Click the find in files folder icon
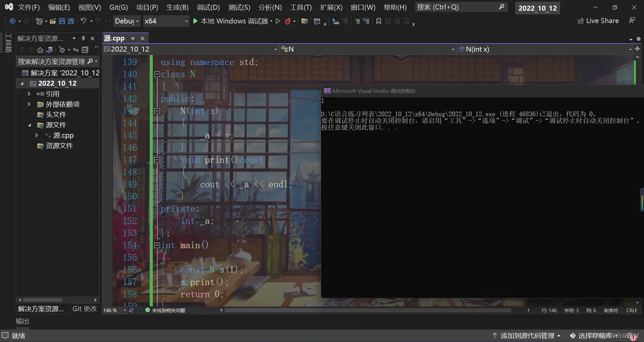 click(x=305, y=21)
